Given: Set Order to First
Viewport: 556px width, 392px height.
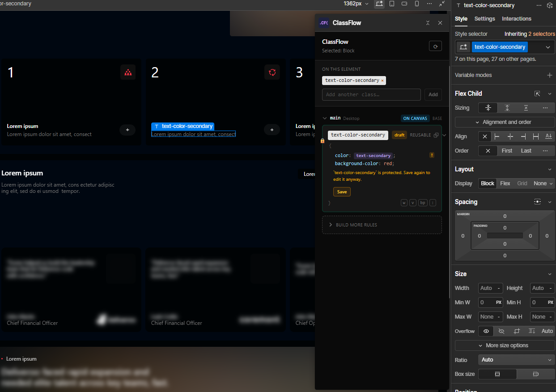Looking at the screenshot, I should (507, 151).
